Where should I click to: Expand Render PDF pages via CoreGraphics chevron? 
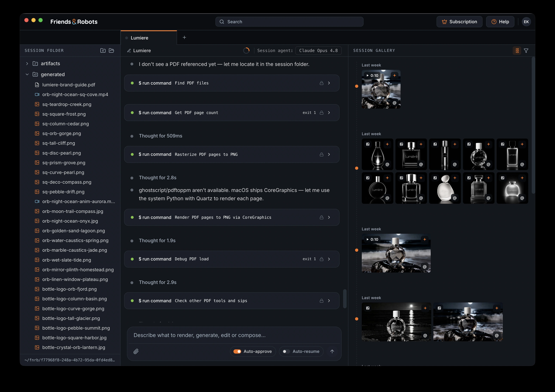[329, 217]
